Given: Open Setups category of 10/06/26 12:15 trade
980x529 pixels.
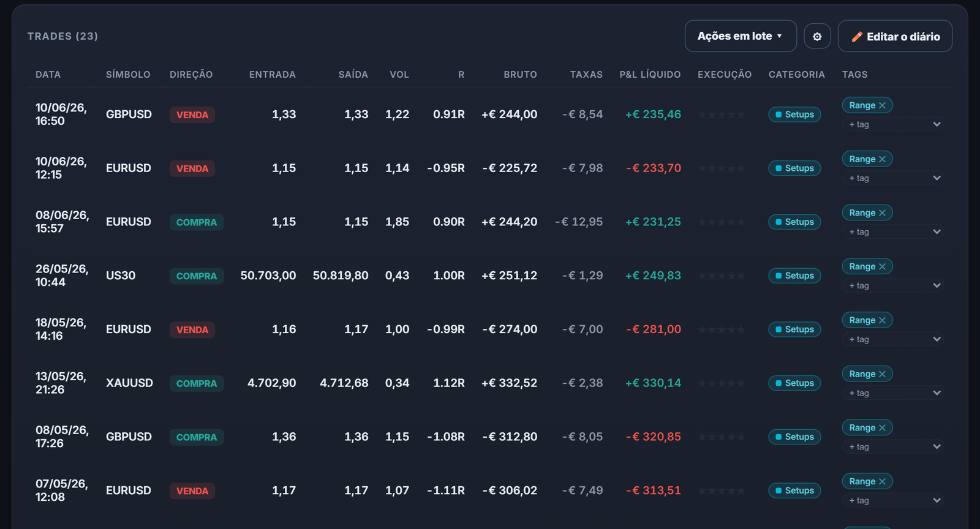Looking at the screenshot, I should [x=794, y=168].
